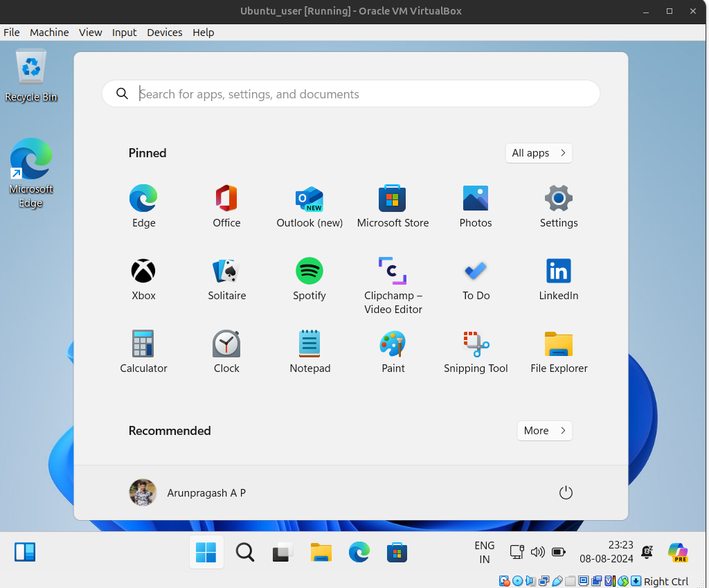This screenshot has height=588, width=709.
Task: Open the Help menu
Action: [x=203, y=33]
